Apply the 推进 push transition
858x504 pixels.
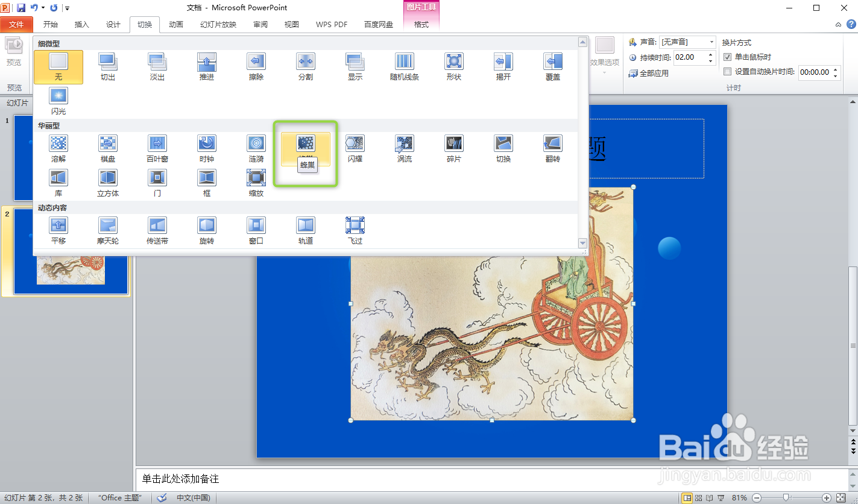point(207,67)
